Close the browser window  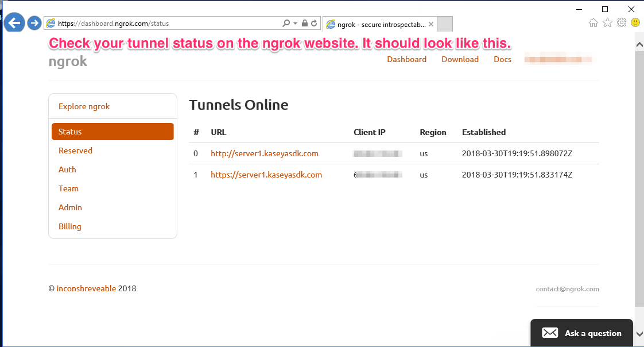tap(631, 9)
